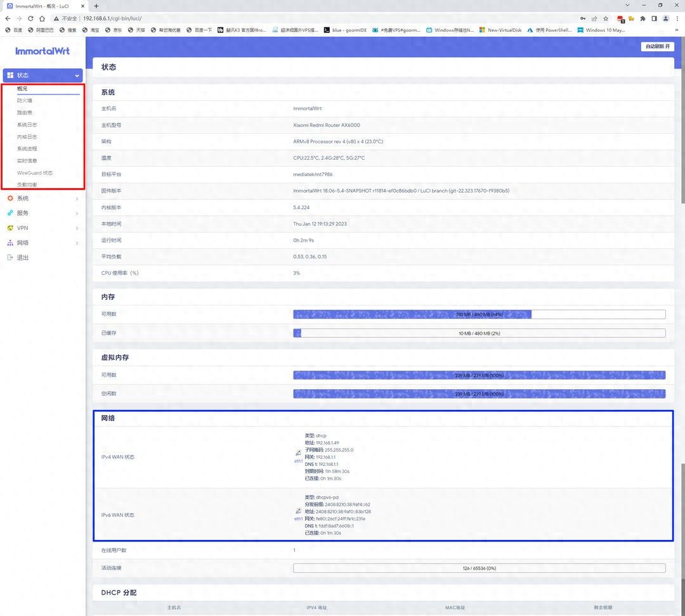Click the 系统 gear icon in sidebar
Image resolution: width=685 pixels, height=616 pixels.
tap(10, 198)
